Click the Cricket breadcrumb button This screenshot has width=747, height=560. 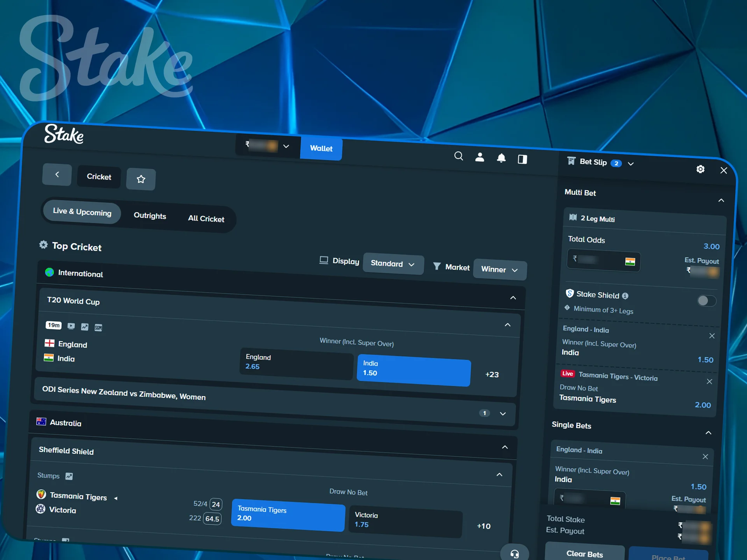99,177
